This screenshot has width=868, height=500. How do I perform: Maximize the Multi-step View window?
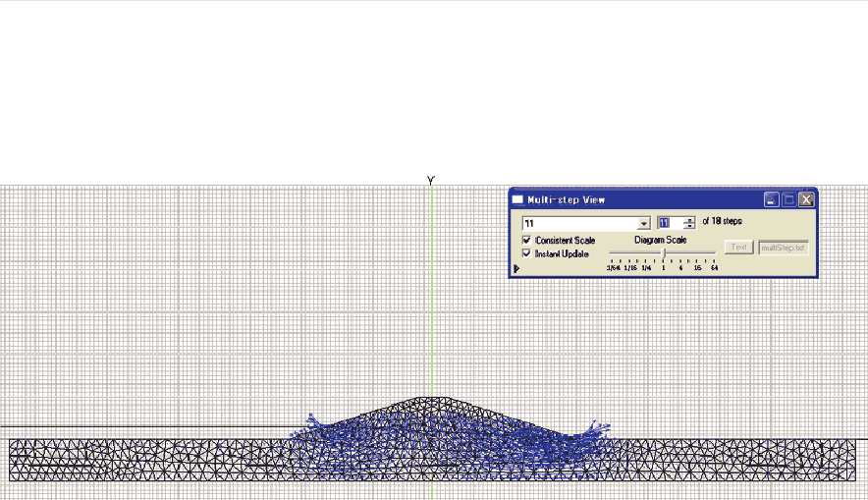coord(788,199)
